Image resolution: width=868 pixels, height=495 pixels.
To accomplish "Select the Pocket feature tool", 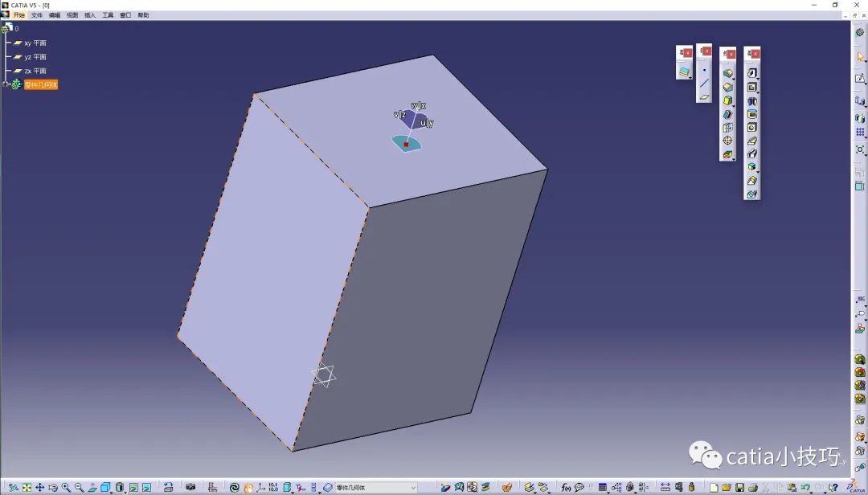I will click(x=752, y=87).
